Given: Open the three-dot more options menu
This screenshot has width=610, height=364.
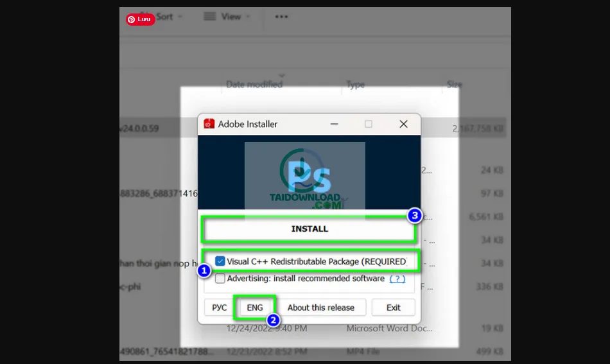Looking at the screenshot, I should [281, 17].
